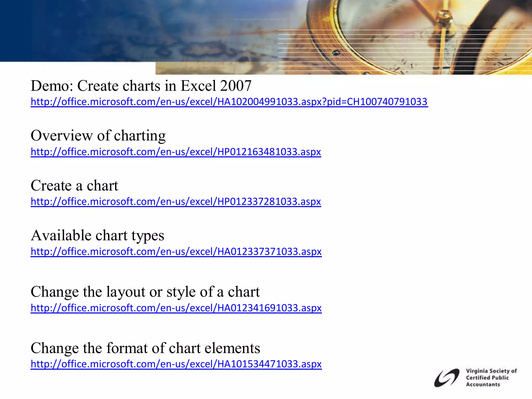
Task: Follow the Create a chart HP012337281033 link
Action: click(176, 202)
